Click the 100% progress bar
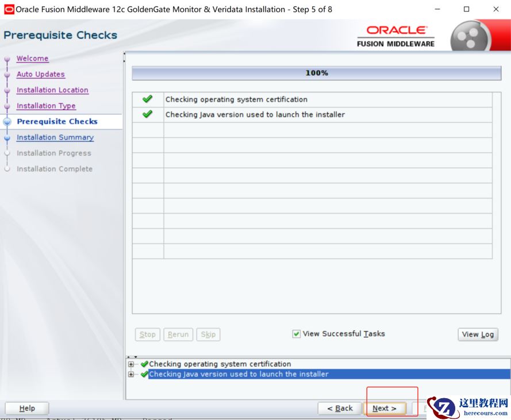Screen dimensions: 511x420 tap(317, 73)
